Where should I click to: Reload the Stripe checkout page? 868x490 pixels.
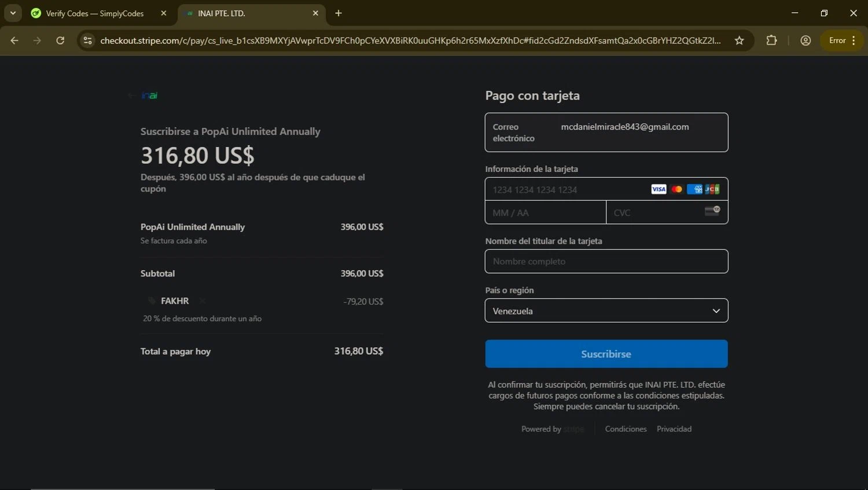pyautogui.click(x=60, y=40)
